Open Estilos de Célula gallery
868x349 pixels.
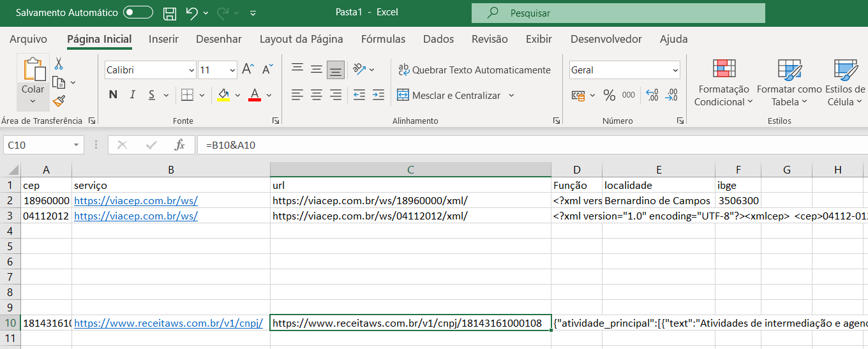pos(845,83)
